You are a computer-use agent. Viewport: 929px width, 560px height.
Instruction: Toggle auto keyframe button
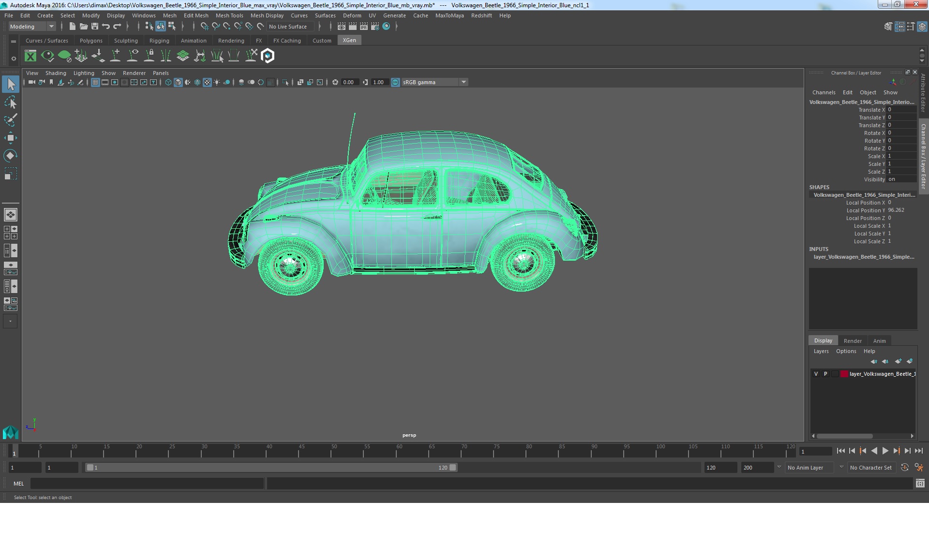tap(905, 468)
